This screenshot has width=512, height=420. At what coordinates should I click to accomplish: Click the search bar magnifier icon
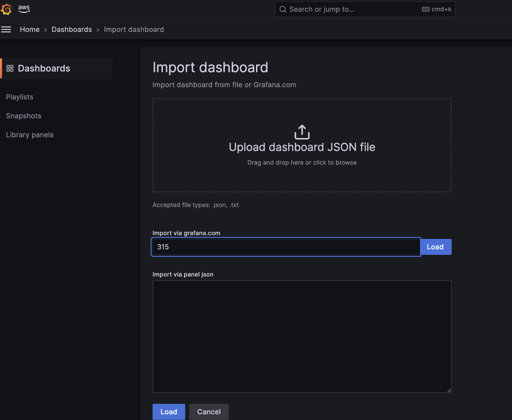coord(283,9)
